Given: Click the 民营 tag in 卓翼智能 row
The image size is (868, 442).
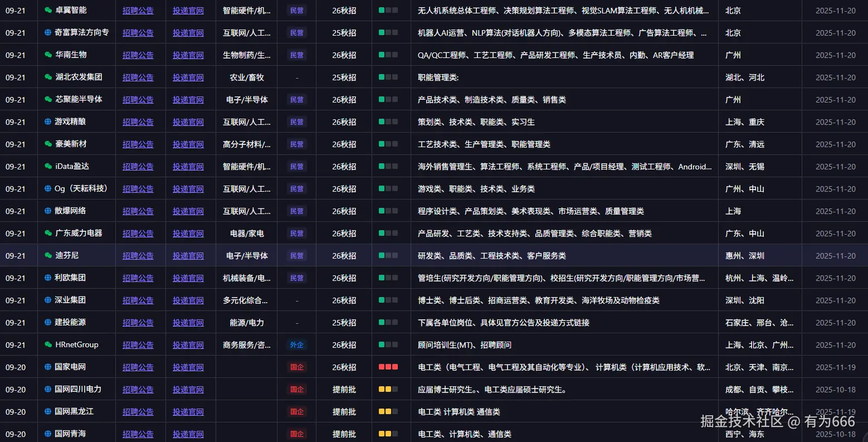Looking at the screenshot, I should coord(297,11).
